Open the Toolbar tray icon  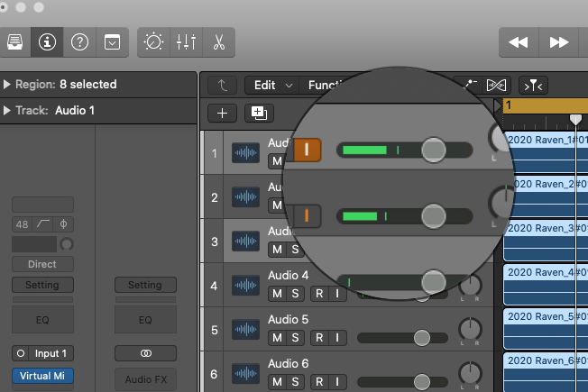(x=112, y=42)
